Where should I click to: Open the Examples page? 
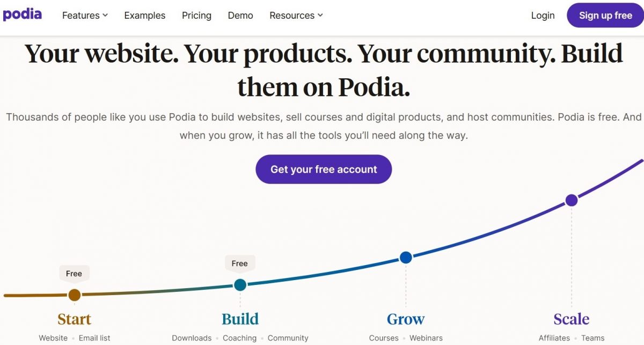click(145, 16)
